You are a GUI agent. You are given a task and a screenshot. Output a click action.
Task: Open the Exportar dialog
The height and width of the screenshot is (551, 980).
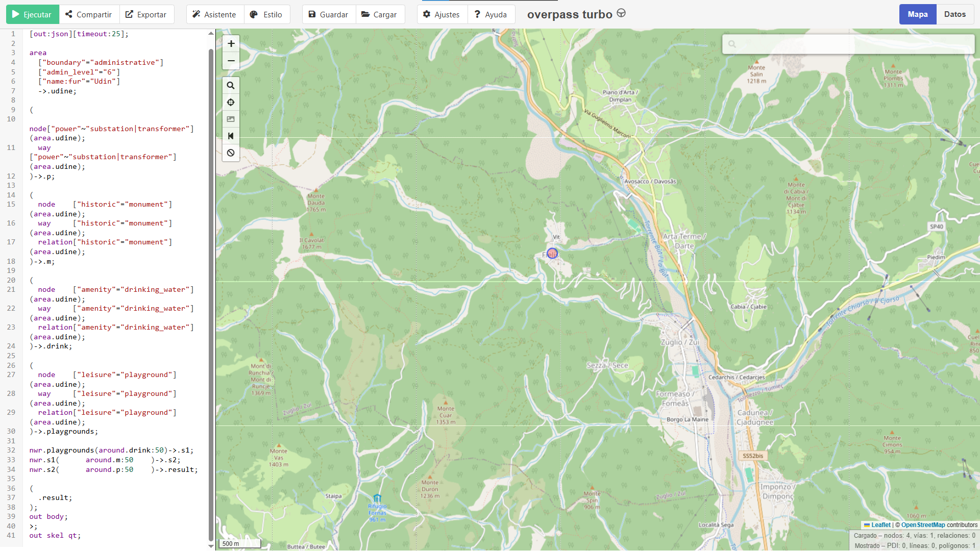coord(146,14)
